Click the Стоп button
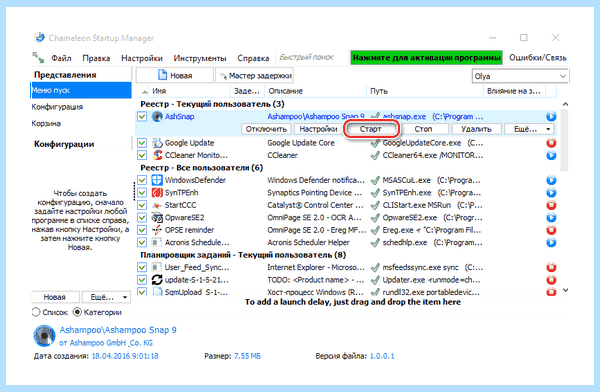The image size is (600, 392). point(423,129)
